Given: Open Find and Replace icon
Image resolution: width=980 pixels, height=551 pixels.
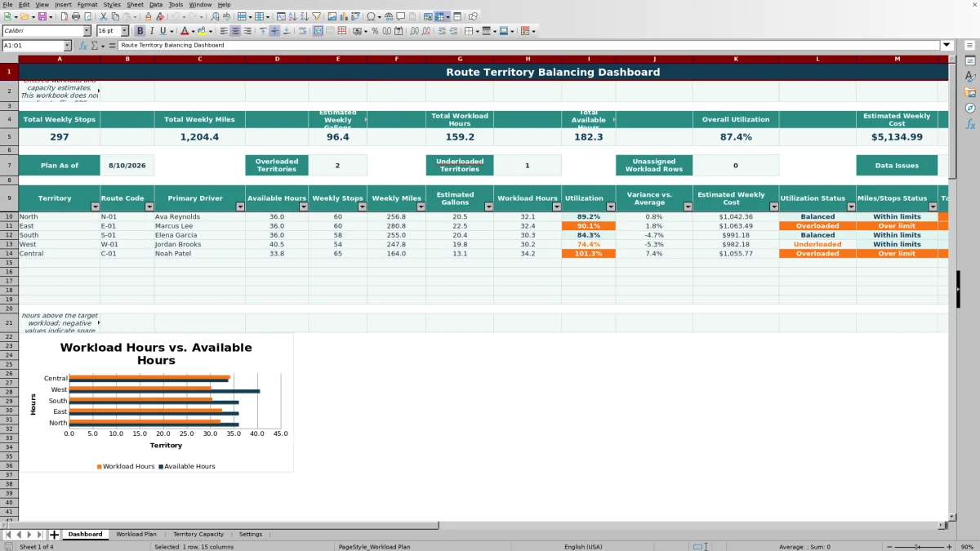Looking at the screenshot, I should tap(214, 16).
